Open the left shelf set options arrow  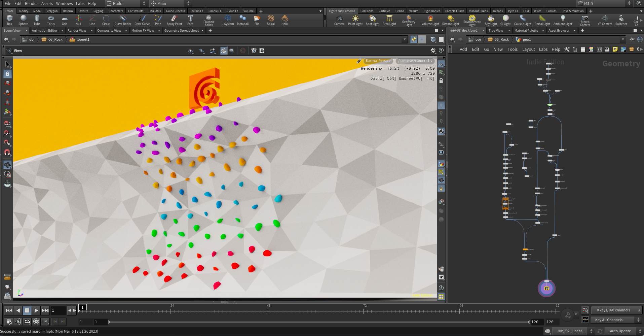(x=320, y=11)
